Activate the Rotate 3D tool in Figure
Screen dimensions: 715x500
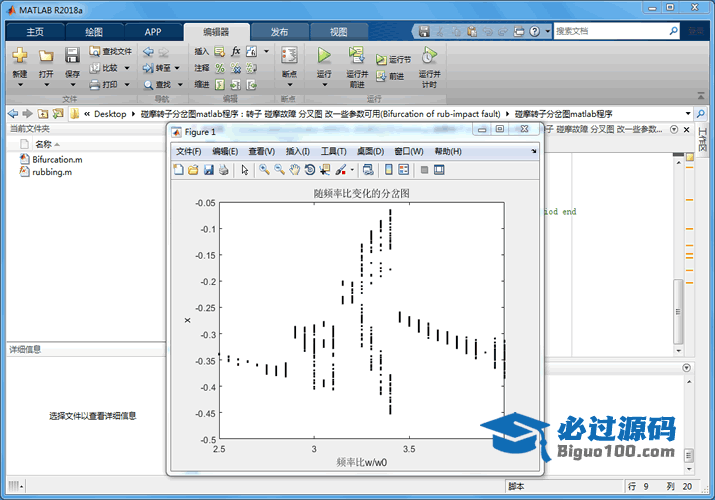point(310,170)
